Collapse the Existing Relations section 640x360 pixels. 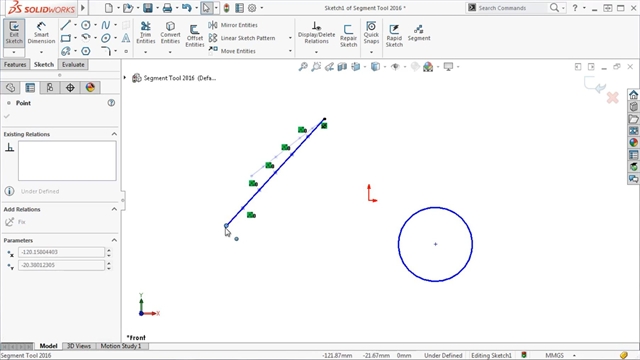pos(114,134)
